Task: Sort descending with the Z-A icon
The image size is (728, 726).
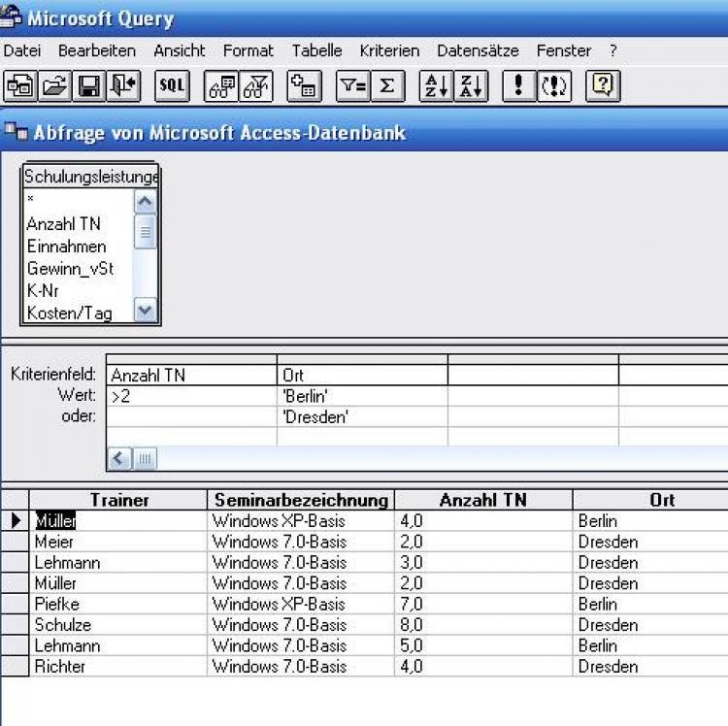Action: click(471, 85)
